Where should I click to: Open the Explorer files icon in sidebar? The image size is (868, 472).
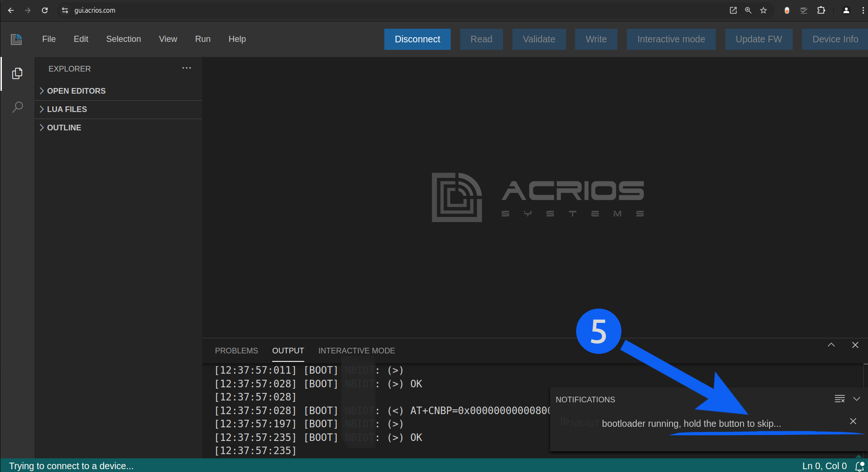click(x=17, y=73)
